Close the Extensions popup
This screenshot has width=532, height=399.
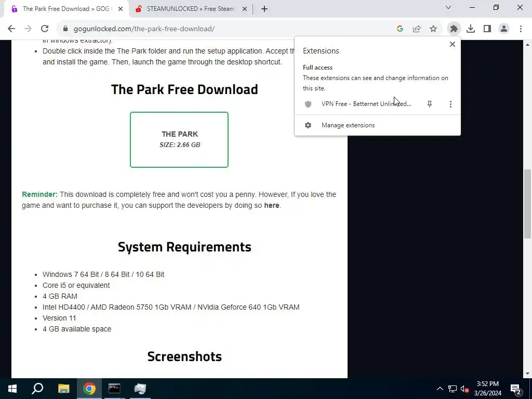pyautogui.click(x=453, y=44)
